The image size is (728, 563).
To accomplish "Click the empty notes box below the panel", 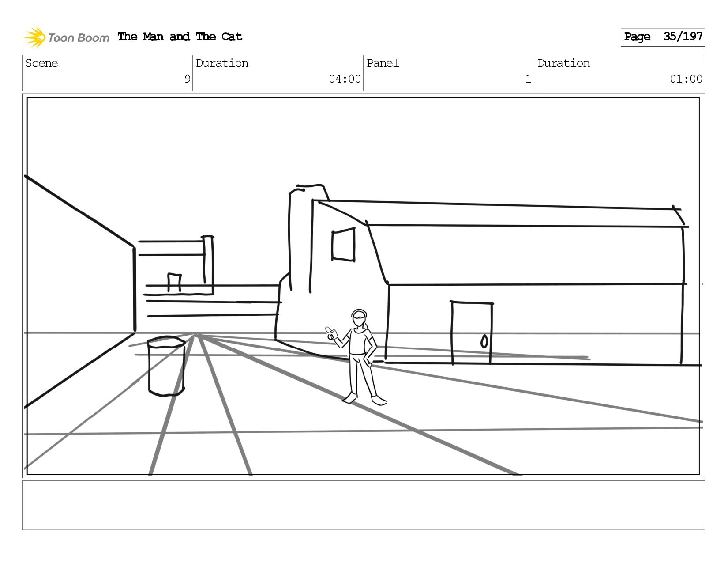I will point(363,506).
